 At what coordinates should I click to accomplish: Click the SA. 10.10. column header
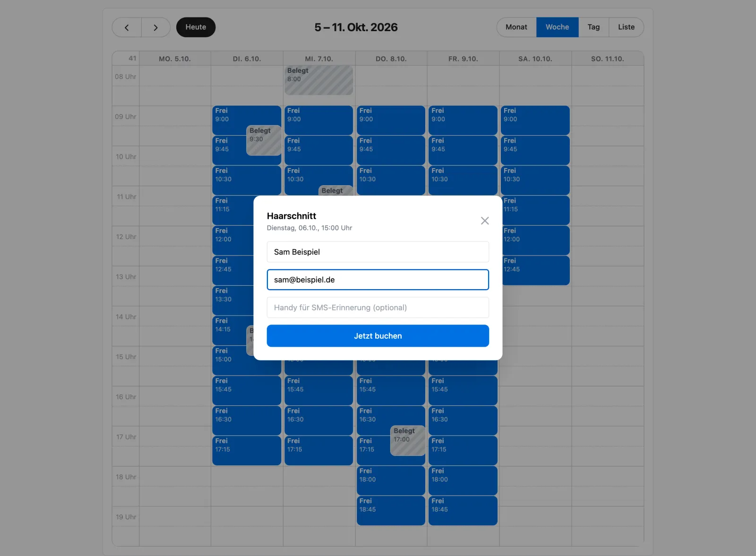click(535, 59)
